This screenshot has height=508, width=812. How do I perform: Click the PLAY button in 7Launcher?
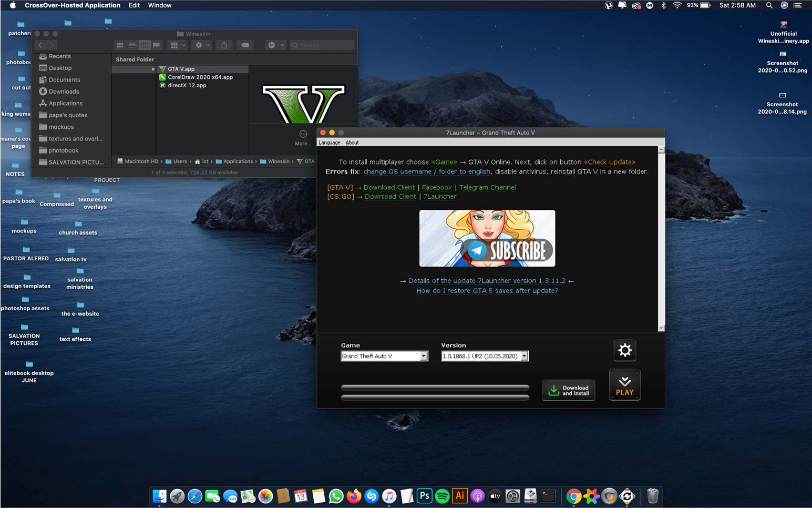(624, 385)
